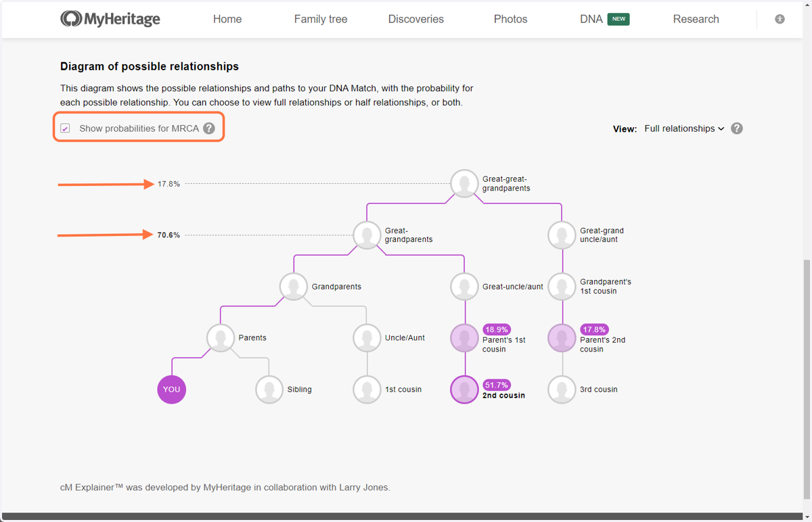
Task: Open the accessibility icon in header
Action: [x=780, y=19]
